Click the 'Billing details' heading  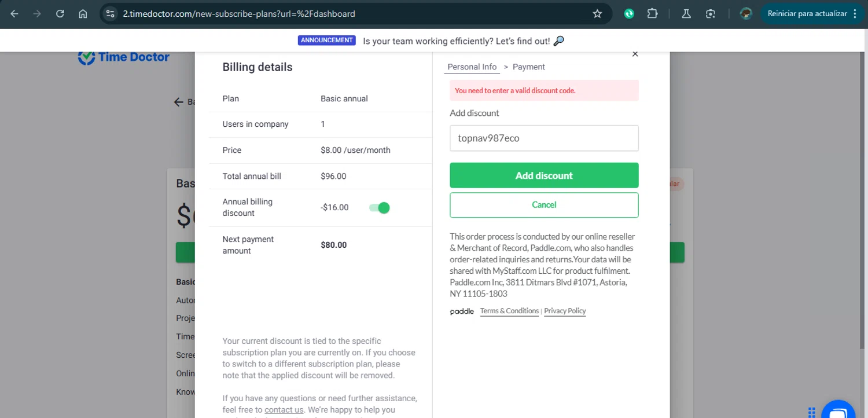258,67
